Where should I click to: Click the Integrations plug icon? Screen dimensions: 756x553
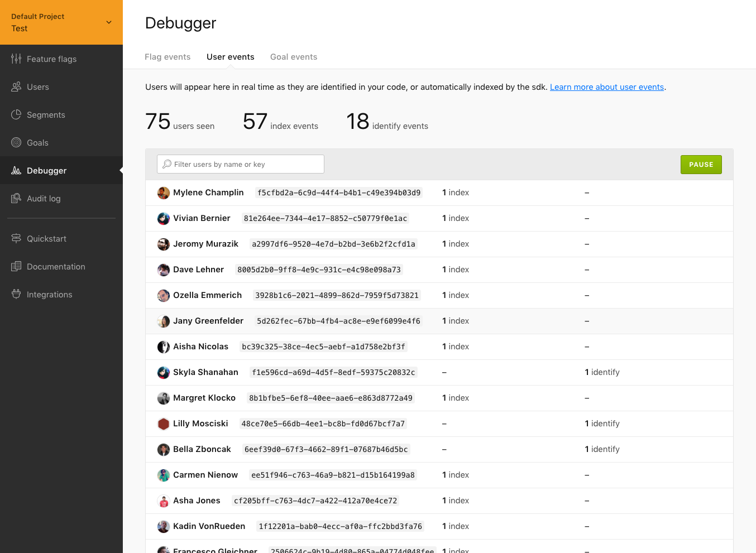[16, 294]
